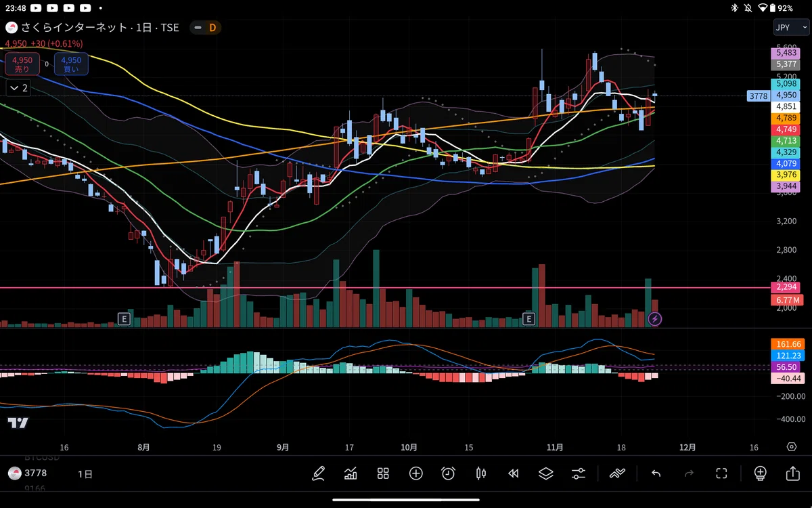The height and width of the screenshot is (508, 812).
Task: Open chart settings sliders icon
Action: point(579,473)
